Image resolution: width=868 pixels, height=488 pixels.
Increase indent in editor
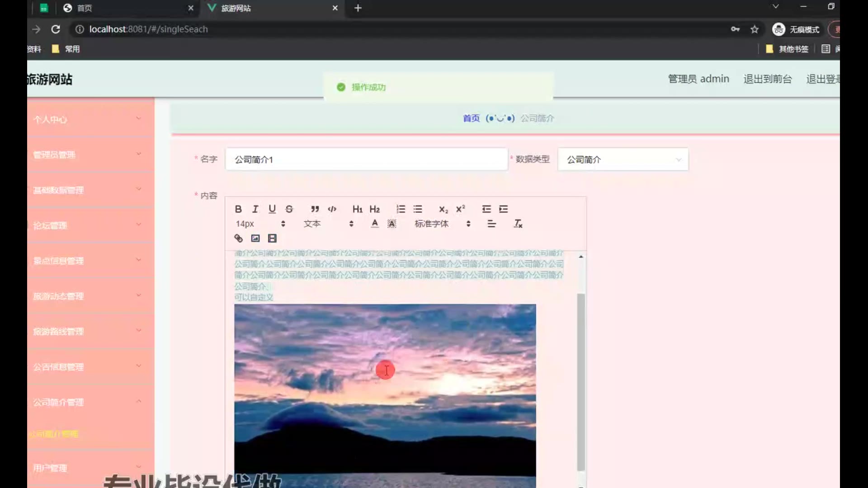pyautogui.click(x=503, y=209)
